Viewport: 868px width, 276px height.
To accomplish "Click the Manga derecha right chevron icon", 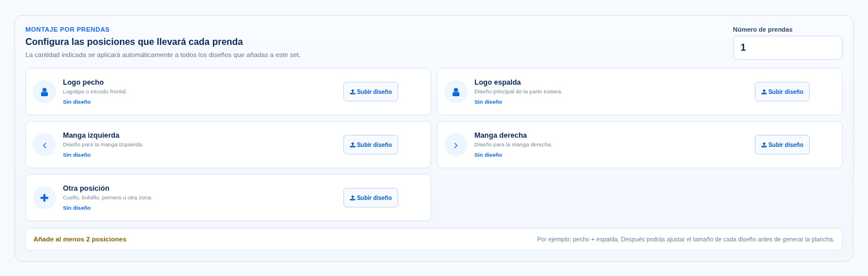I will (x=456, y=145).
